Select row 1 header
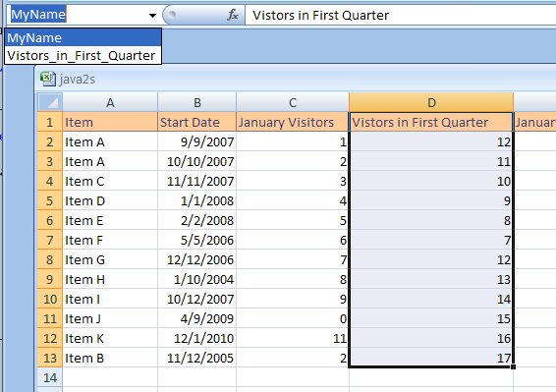Image resolution: width=556 pixels, height=392 pixels. pos(50,123)
